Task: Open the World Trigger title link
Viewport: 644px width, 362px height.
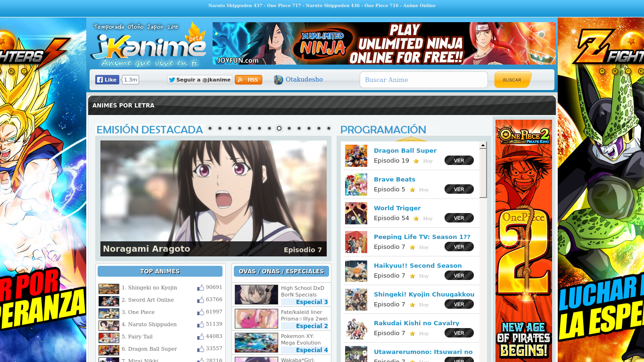Action: tap(397, 208)
